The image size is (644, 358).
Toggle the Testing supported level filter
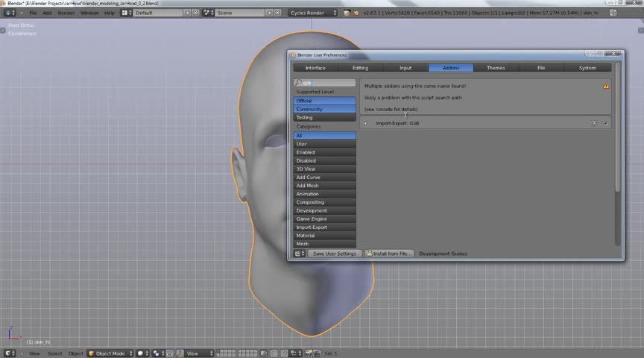coord(324,118)
